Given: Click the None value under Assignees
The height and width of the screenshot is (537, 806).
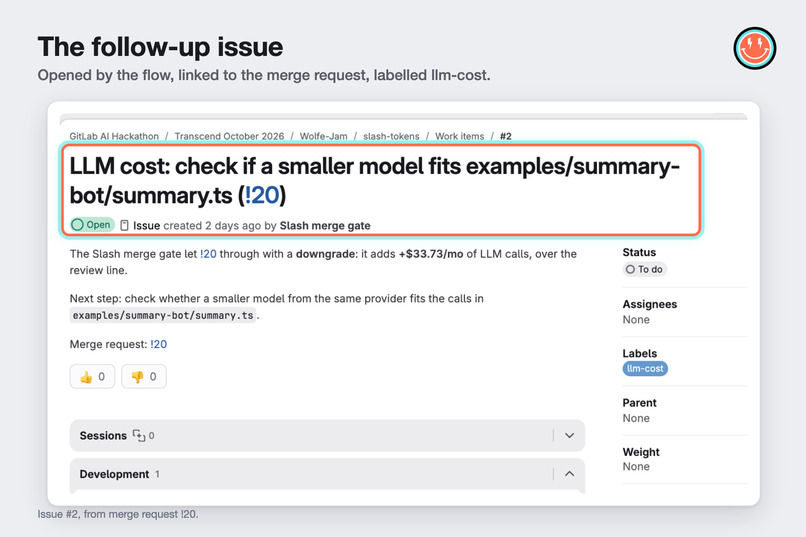Looking at the screenshot, I should tap(636, 320).
